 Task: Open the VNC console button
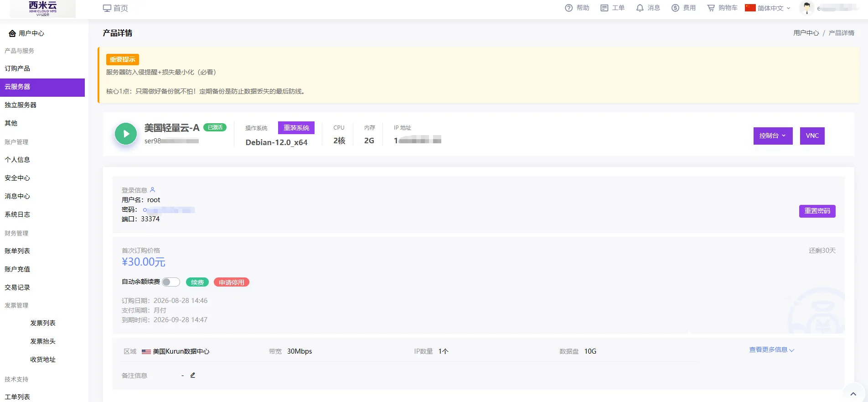[x=812, y=136]
